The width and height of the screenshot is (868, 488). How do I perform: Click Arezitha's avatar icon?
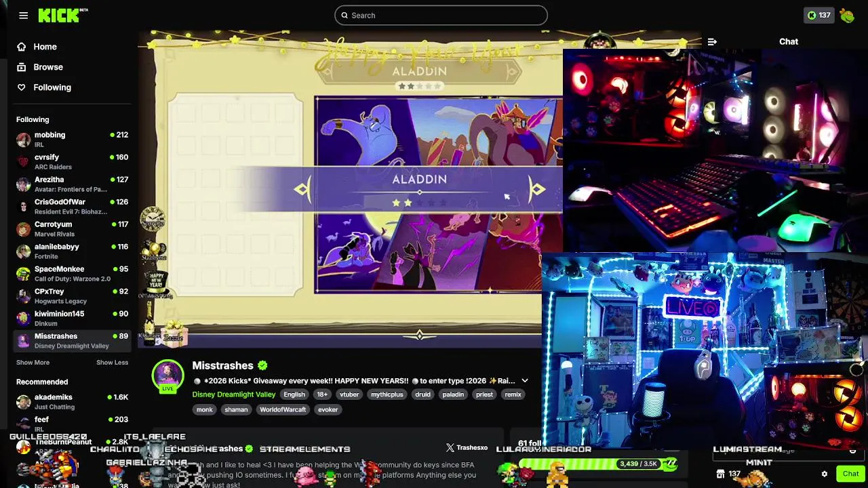coord(24,184)
